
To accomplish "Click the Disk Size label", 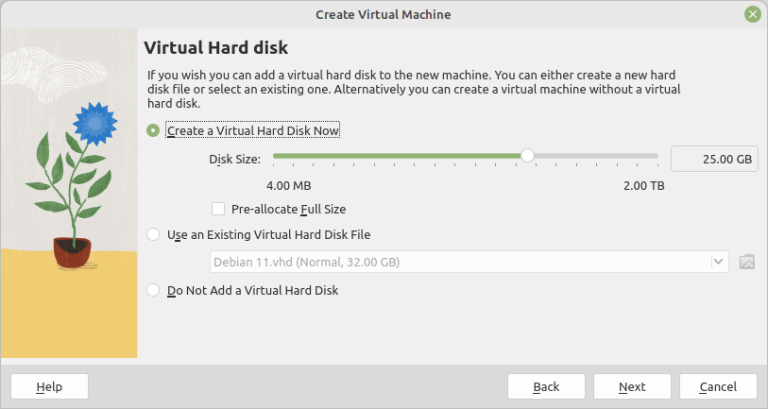I will pos(234,159).
